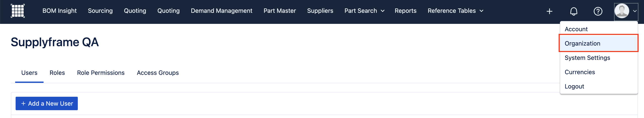Image resolution: width=644 pixels, height=118 pixels.
Task: Open Demand Management from navigation
Action: [x=221, y=11]
